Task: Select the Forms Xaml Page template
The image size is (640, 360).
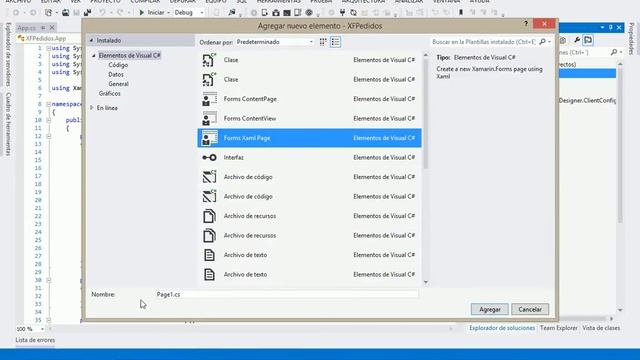Action: click(x=309, y=138)
